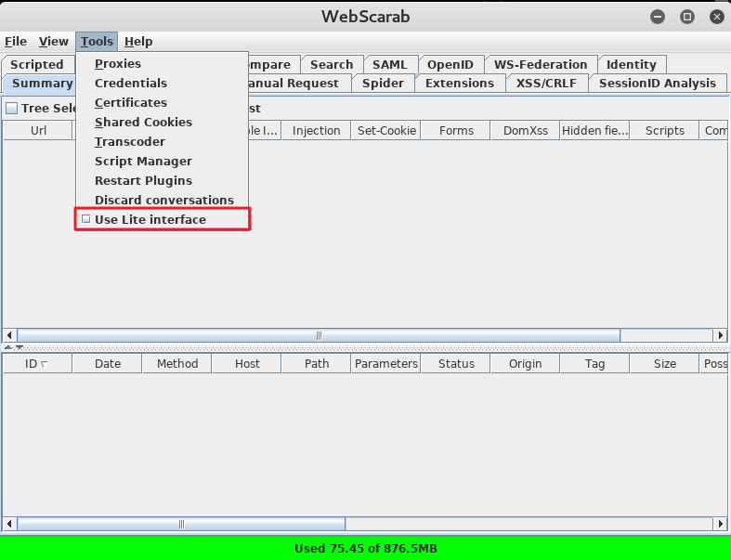Select Discard conversations entry
Image resolution: width=731 pixels, height=560 pixels.
[x=162, y=200]
